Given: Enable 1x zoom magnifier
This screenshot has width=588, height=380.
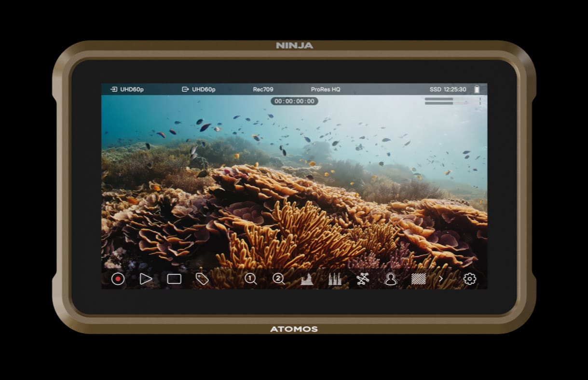Looking at the screenshot, I should [x=250, y=279].
